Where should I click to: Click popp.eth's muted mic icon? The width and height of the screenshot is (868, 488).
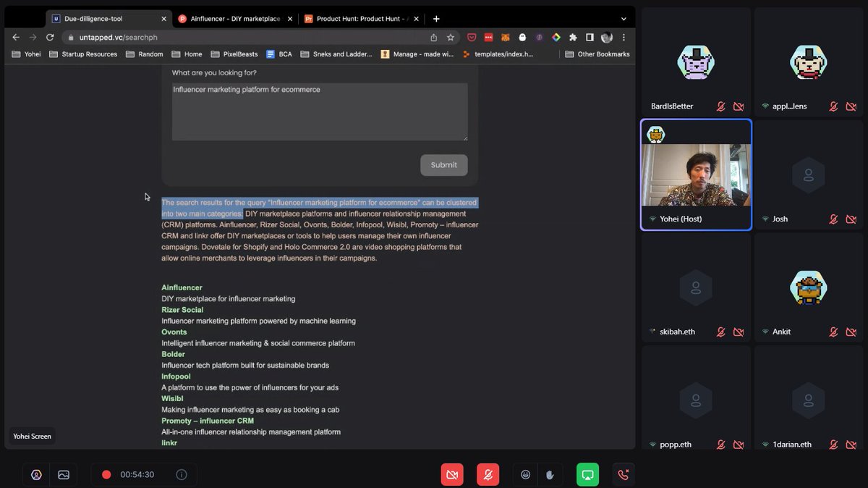point(721,445)
